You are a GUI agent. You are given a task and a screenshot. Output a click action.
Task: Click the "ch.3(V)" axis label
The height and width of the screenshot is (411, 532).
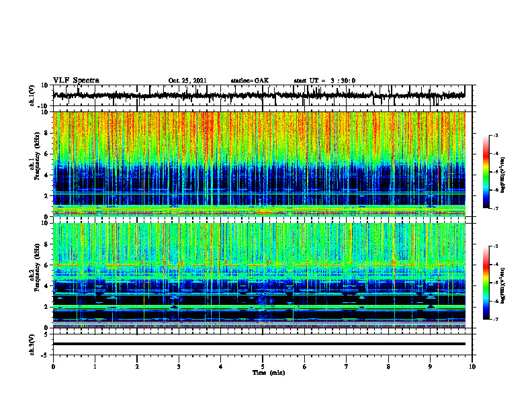click(32, 345)
